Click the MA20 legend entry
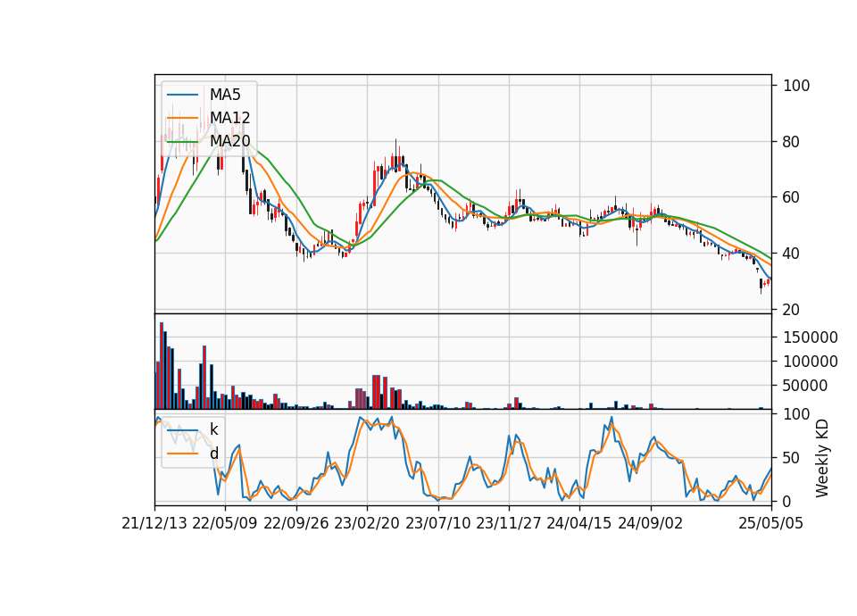The height and width of the screenshot is (616, 857). pos(208,141)
